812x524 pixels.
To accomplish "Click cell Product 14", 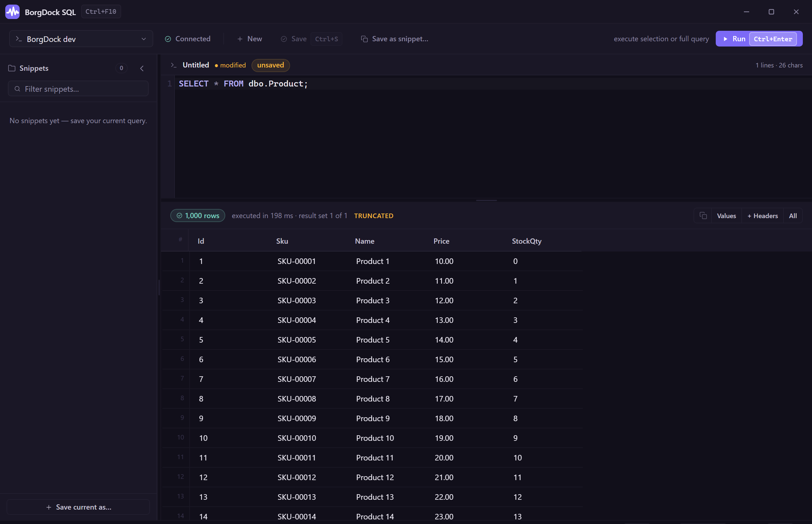I will [375, 516].
